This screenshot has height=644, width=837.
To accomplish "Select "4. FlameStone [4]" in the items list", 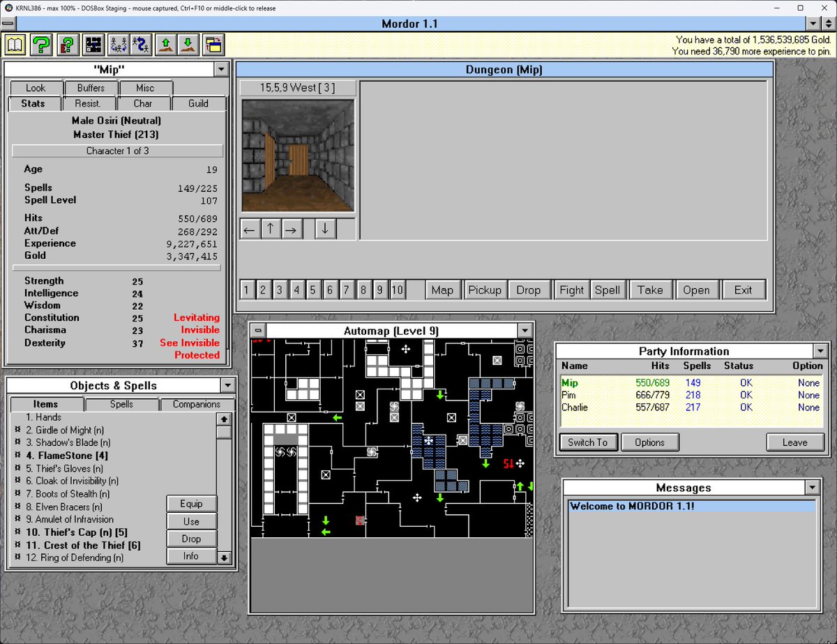I will pyautogui.click(x=67, y=456).
